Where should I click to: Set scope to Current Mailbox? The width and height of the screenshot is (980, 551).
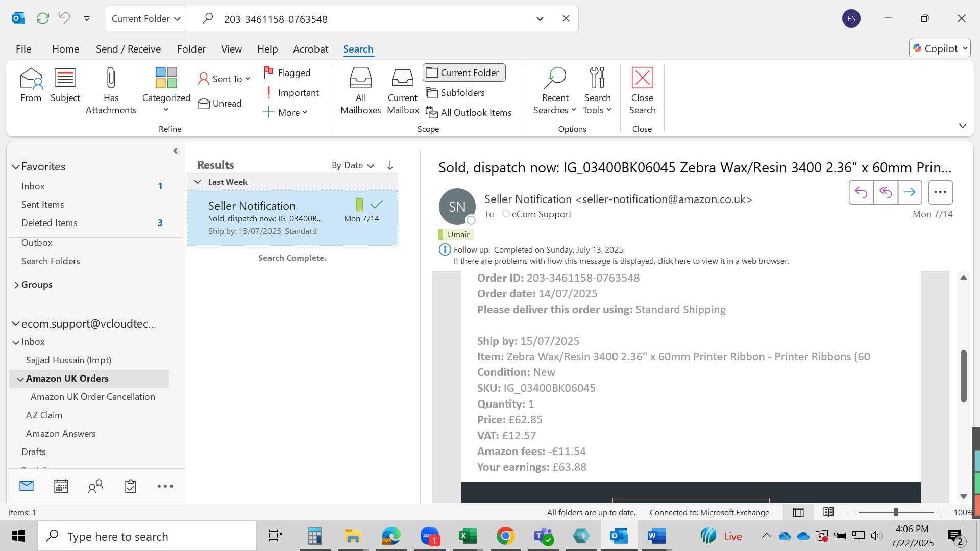(x=403, y=91)
